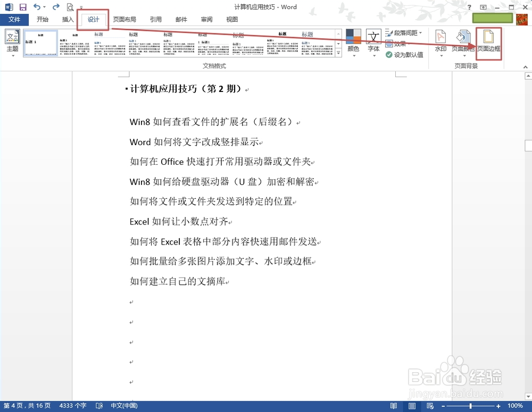
Task: Open the Page Color (页面颜色) menu
Action: pos(463,43)
